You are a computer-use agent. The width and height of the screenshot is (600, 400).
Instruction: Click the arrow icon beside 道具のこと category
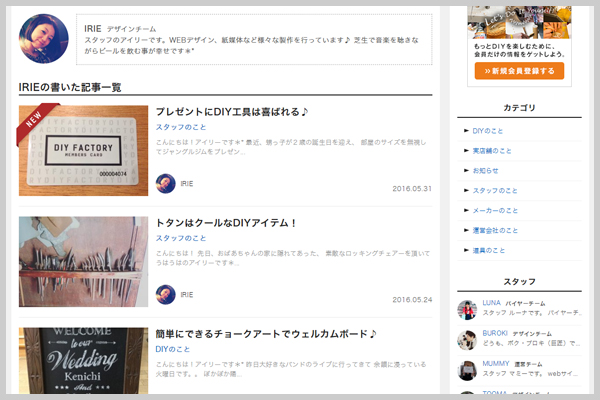(x=466, y=250)
